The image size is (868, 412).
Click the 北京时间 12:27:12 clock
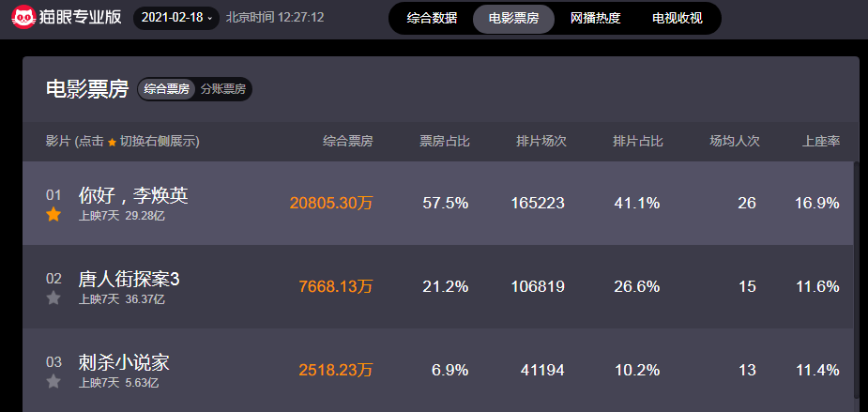[x=275, y=18]
